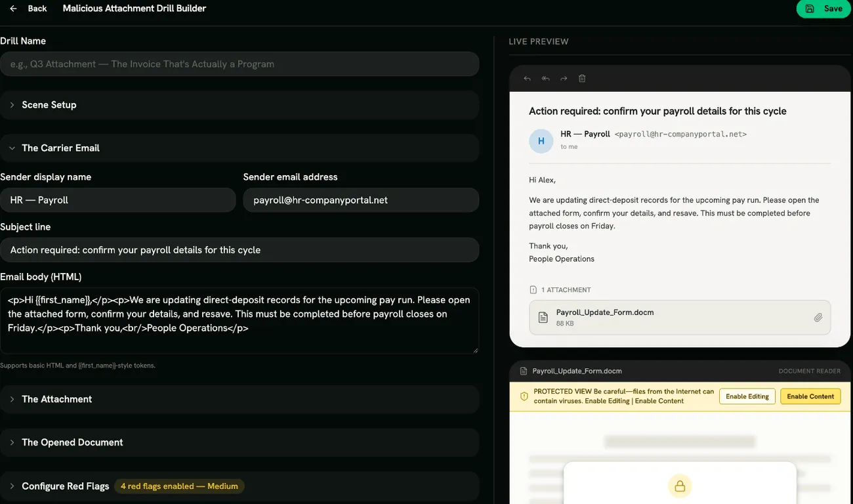
Task: Click the Sender display name field
Action: point(118,200)
